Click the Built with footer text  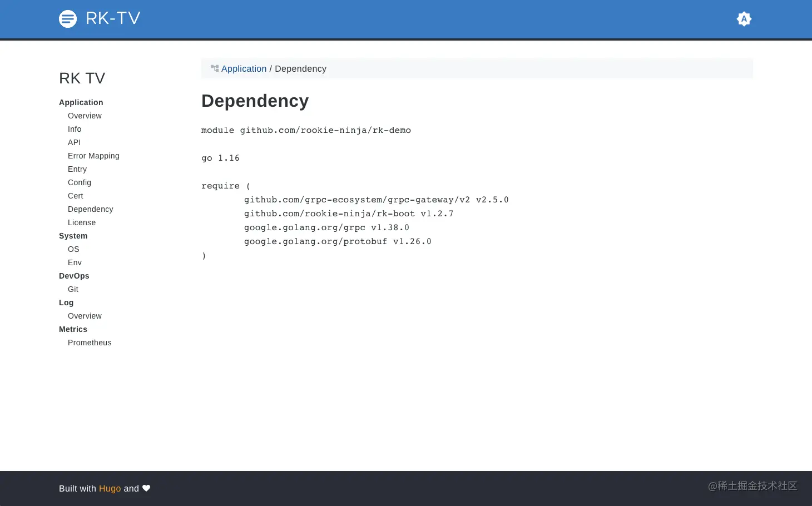pos(77,488)
